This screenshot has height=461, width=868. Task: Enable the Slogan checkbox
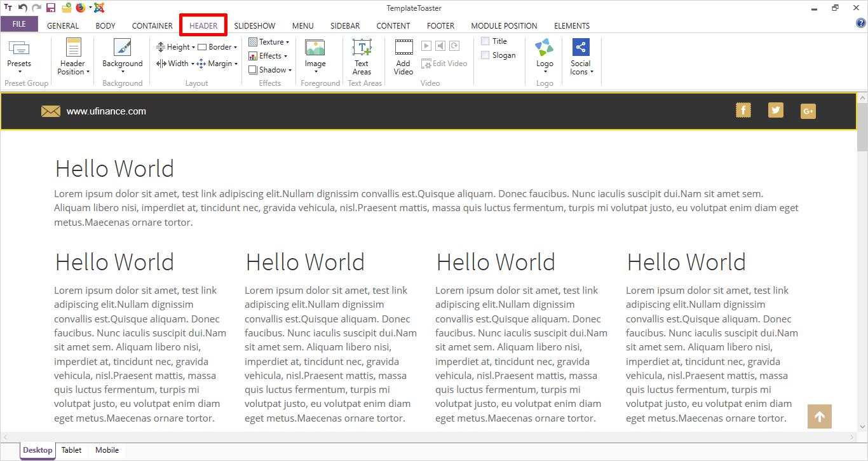point(485,55)
